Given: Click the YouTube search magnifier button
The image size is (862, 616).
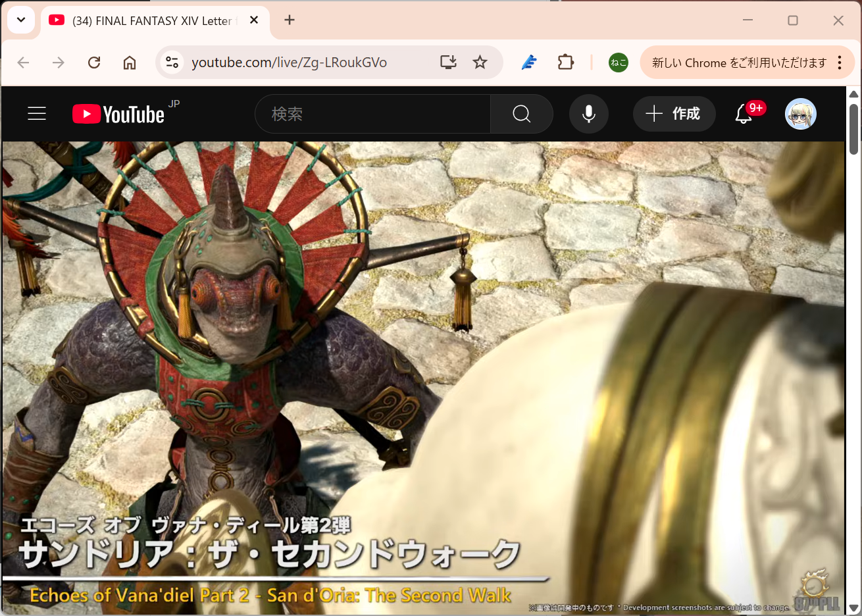Looking at the screenshot, I should [x=522, y=114].
